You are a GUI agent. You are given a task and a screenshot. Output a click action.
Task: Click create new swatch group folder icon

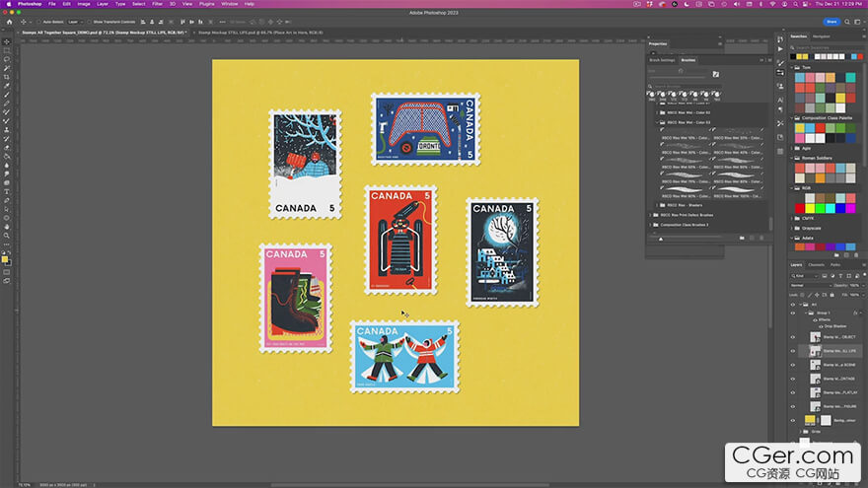point(836,255)
